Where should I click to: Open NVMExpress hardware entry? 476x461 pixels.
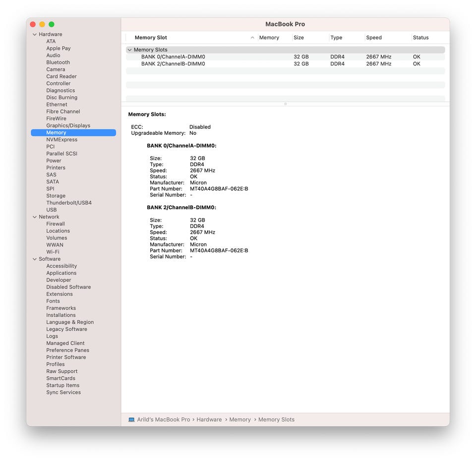(62, 140)
